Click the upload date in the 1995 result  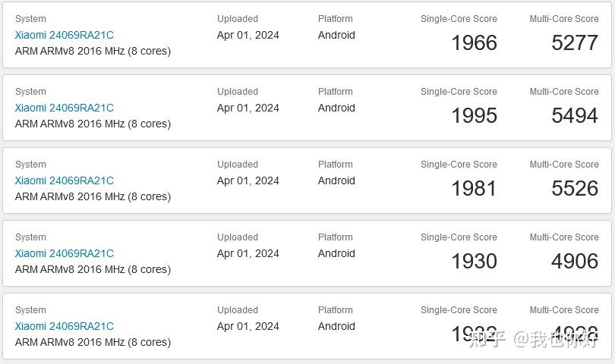[248, 108]
